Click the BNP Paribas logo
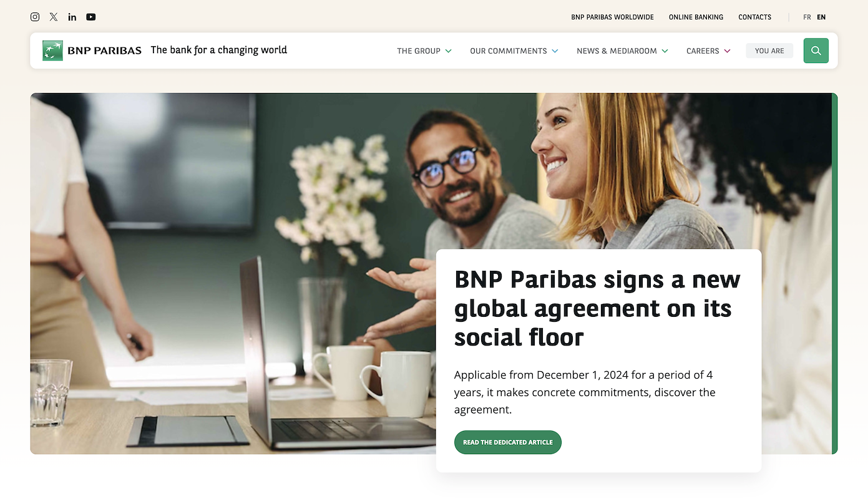The image size is (868, 499). tap(92, 51)
